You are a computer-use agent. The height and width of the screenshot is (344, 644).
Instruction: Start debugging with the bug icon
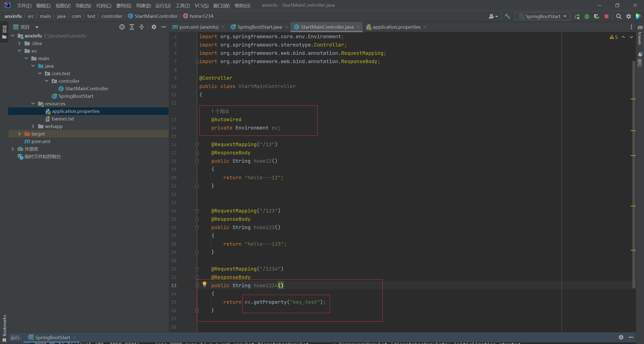pos(587,16)
